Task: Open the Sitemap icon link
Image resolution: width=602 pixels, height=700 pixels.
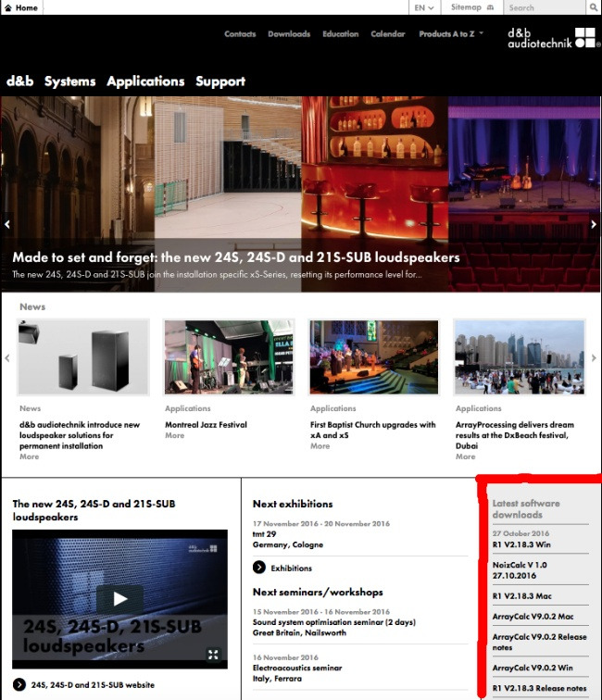Action: pos(490,7)
